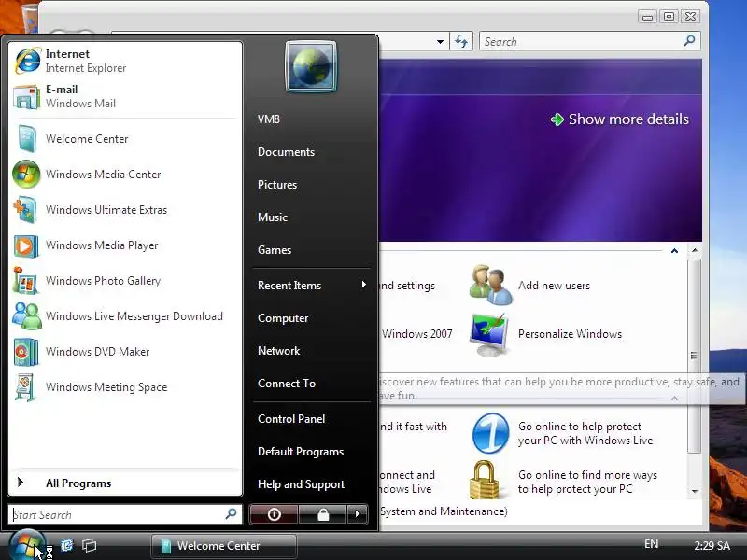The height and width of the screenshot is (560, 747).
Task: Open shutdown options arrow menu
Action: click(x=358, y=514)
